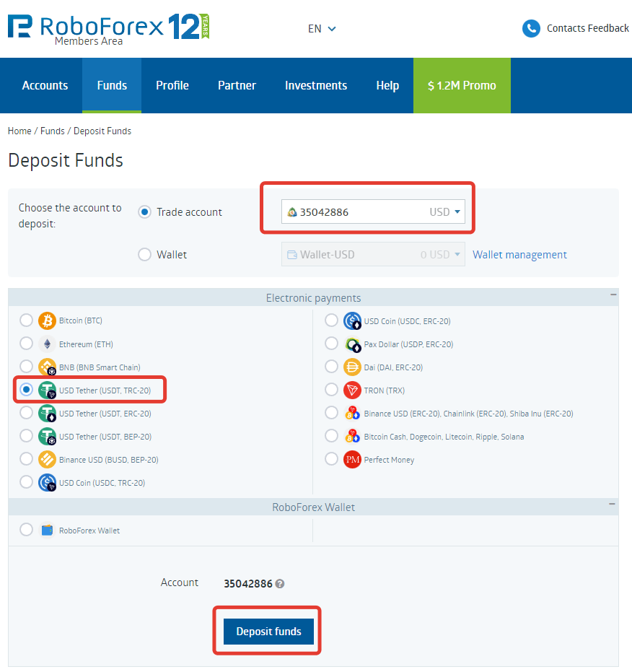Click the USDT TRC-20 Tether icon
Screen dimensions: 632x672
tap(47, 390)
